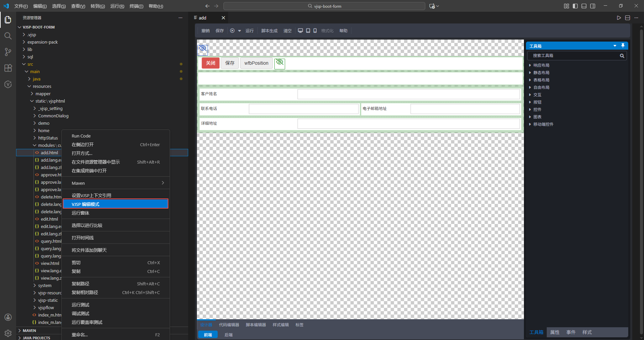Switch the designer to 后端 mode
The height and width of the screenshot is (340, 644).
click(x=228, y=335)
